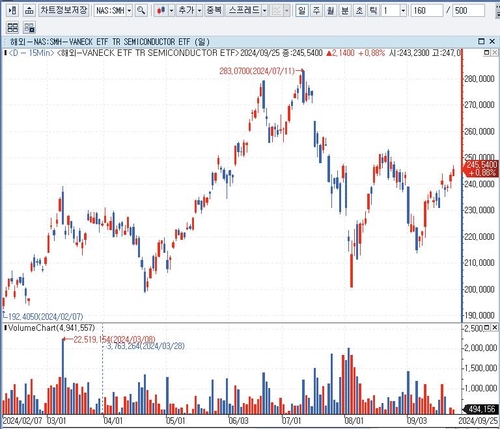Click the locked chart layout icon
Viewport: 500px width, 429px height.
point(29,28)
